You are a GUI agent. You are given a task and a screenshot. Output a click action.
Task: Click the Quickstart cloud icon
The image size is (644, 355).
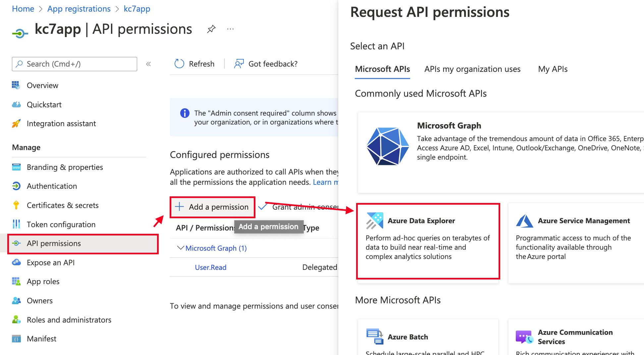[x=16, y=104]
